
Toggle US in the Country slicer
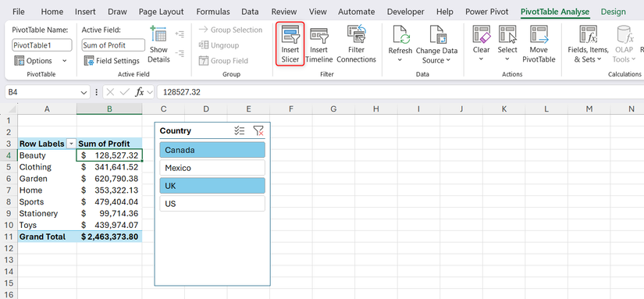[x=212, y=204]
